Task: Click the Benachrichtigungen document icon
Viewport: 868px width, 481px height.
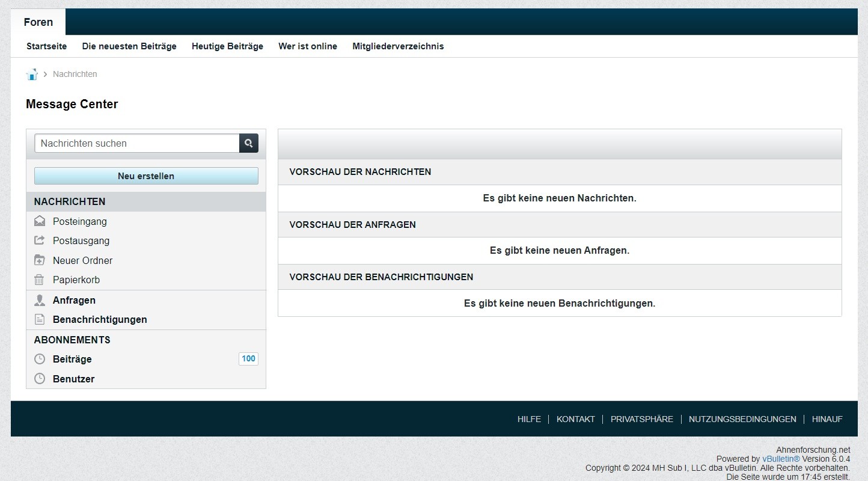Action: click(40, 319)
